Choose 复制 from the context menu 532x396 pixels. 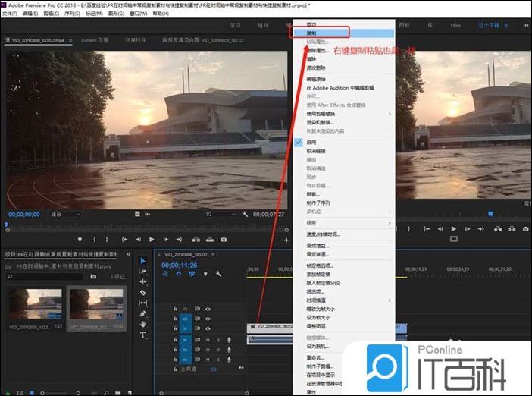tap(311, 33)
